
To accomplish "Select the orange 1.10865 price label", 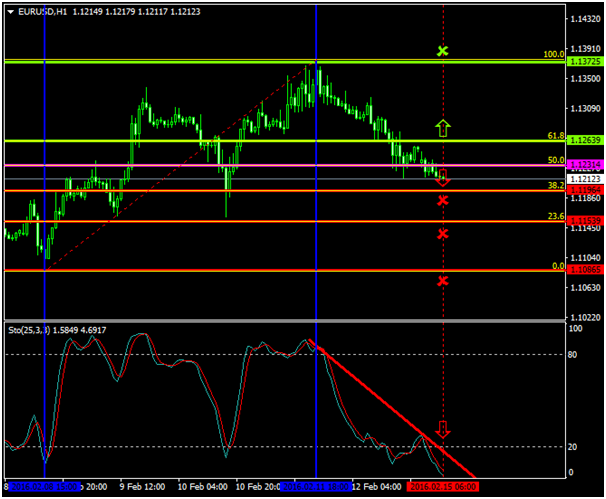I will 583,270.
